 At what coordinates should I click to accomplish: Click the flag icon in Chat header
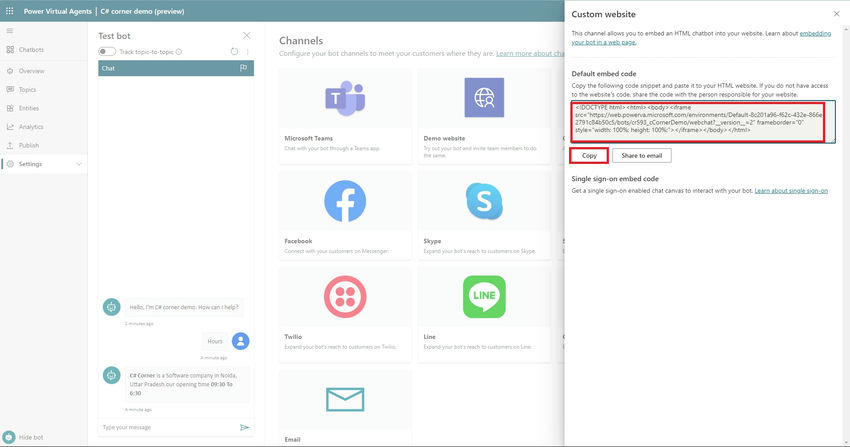coord(243,68)
